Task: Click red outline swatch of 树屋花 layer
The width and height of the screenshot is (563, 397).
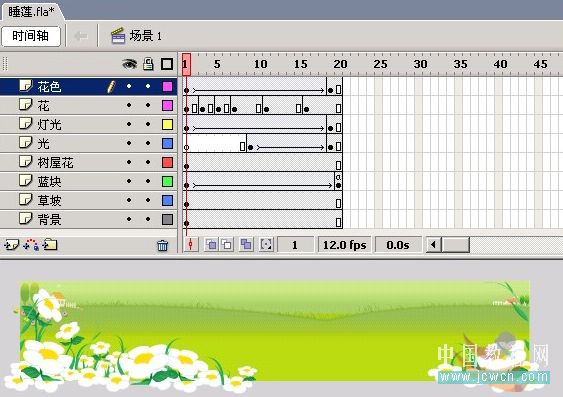Action: (x=167, y=163)
